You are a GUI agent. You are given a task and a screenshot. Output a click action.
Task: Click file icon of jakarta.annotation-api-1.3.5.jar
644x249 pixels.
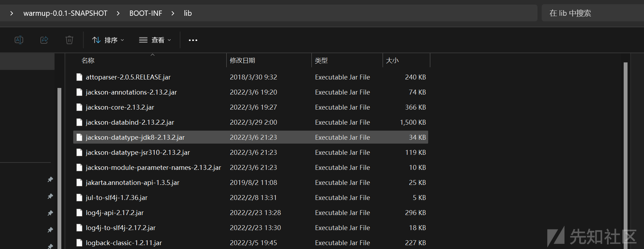pyautogui.click(x=80, y=182)
